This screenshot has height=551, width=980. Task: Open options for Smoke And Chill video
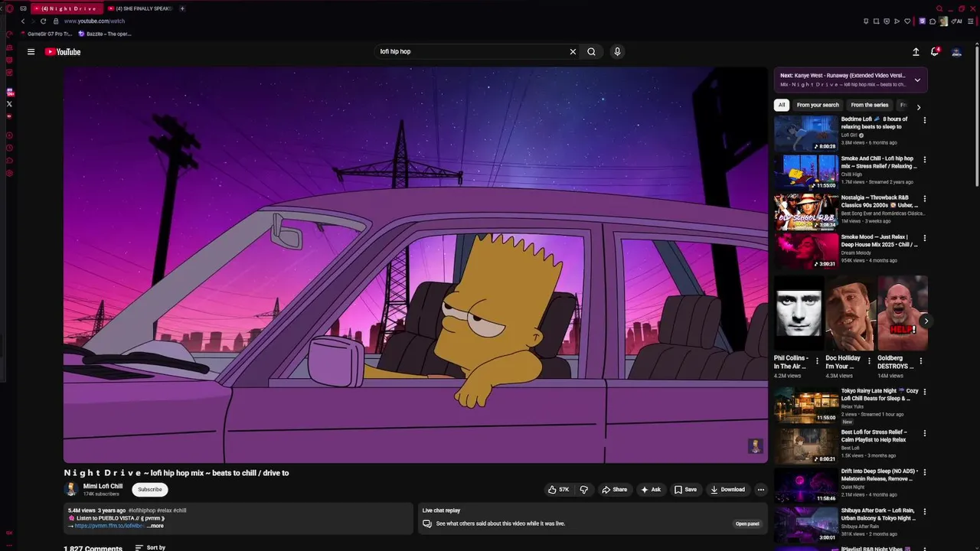(924, 160)
